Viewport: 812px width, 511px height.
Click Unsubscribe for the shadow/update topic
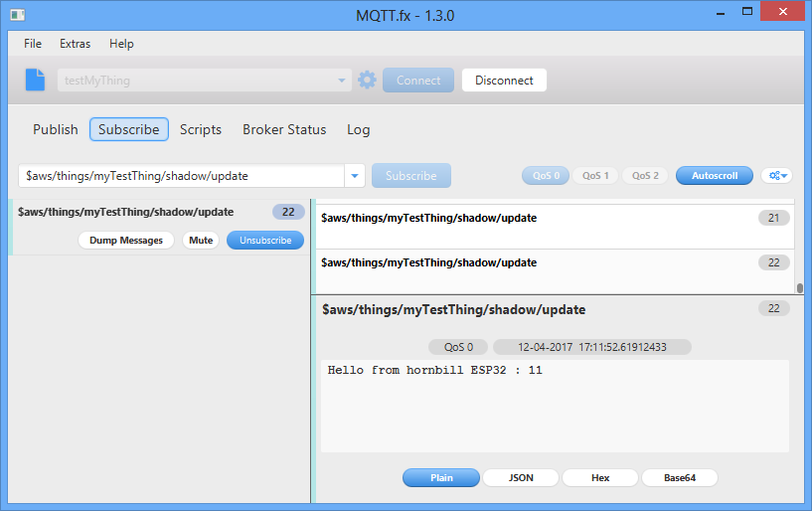265,241
